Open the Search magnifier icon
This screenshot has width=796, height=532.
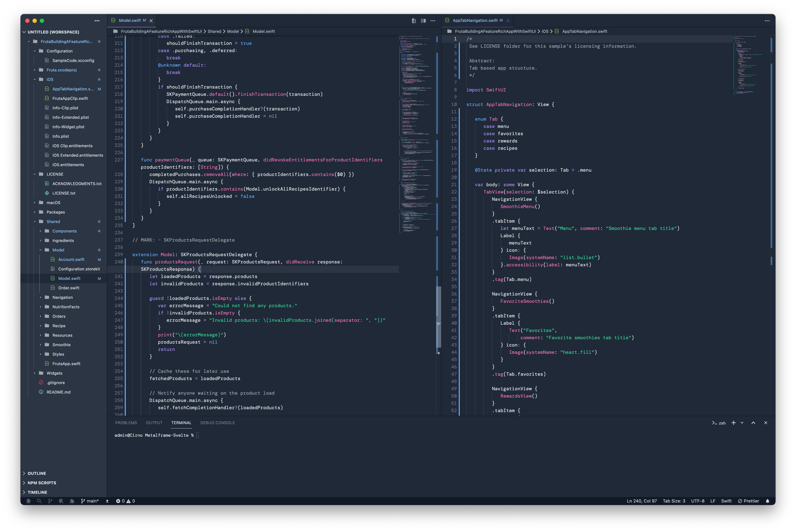tap(39, 501)
